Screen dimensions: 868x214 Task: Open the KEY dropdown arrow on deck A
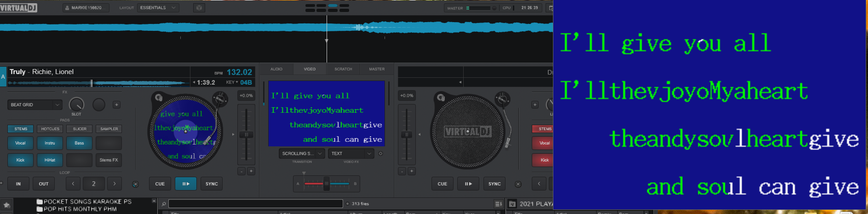(237, 82)
